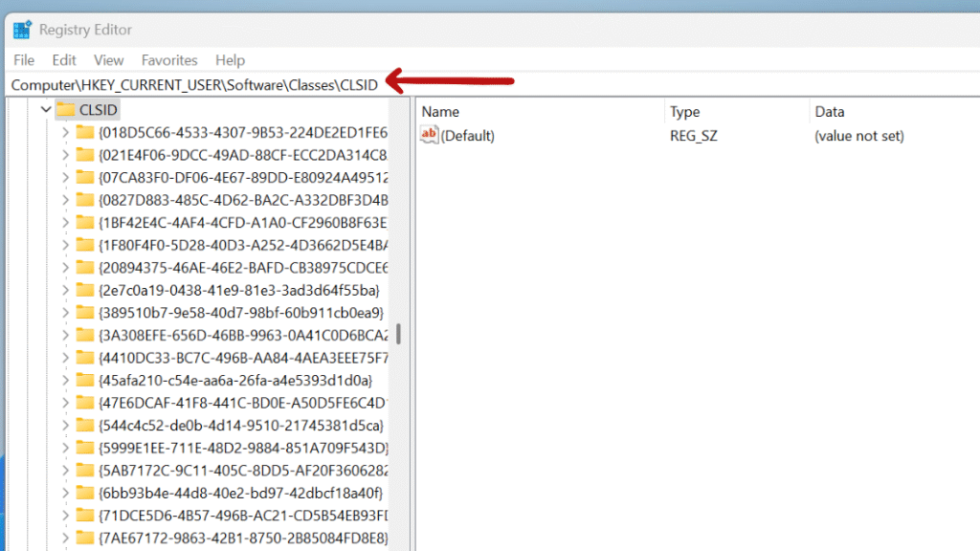Click folder icon of {5999E1EE-711E key
The height and width of the screenshot is (551, 980).
(85, 447)
